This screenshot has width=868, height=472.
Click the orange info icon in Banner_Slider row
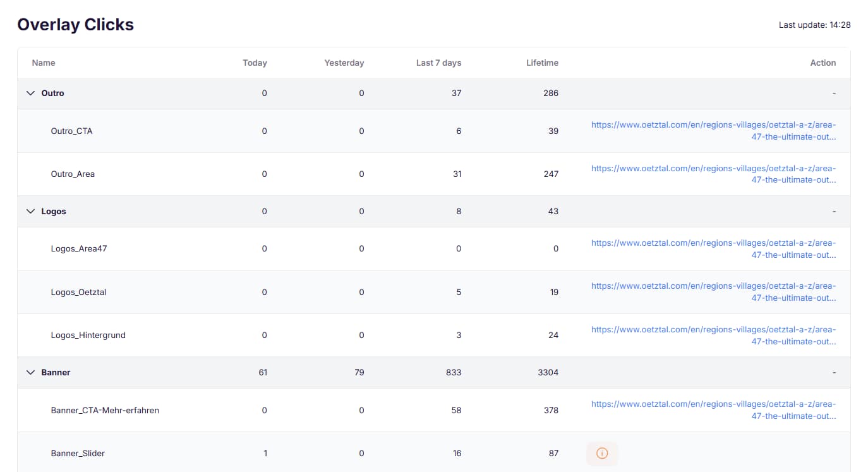click(x=602, y=453)
